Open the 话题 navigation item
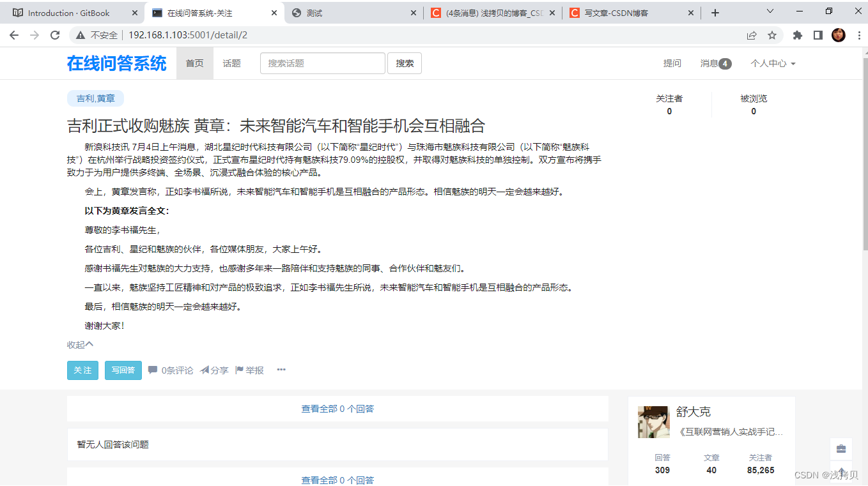This screenshot has width=868, height=486. 231,63
